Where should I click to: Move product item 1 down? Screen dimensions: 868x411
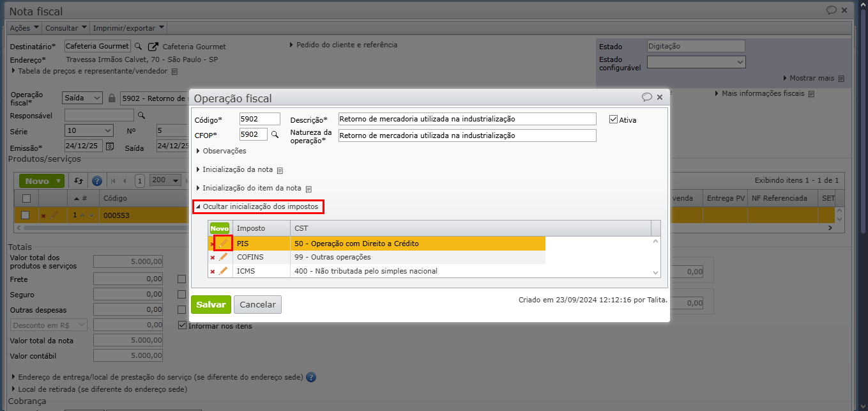coord(91,215)
